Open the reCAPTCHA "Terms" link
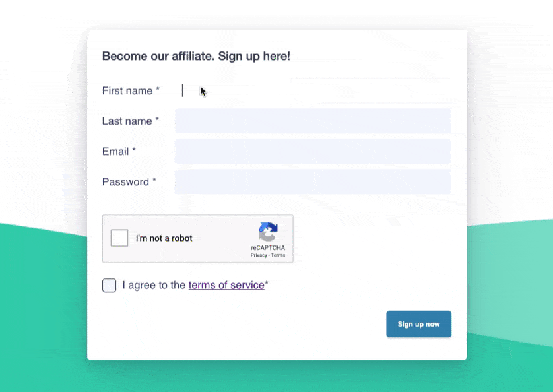The width and height of the screenshot is (553, 392). tap(276, 254)
